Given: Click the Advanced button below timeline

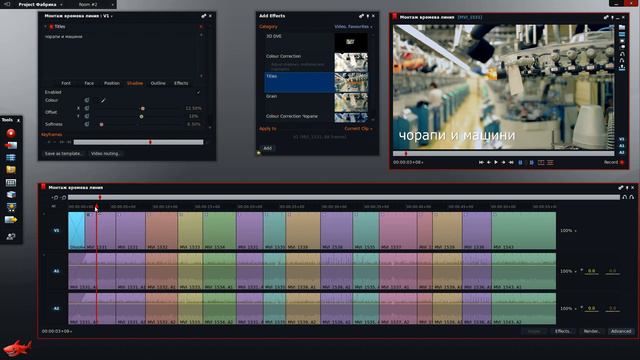Looking at the screenshot, I should 621,331.
